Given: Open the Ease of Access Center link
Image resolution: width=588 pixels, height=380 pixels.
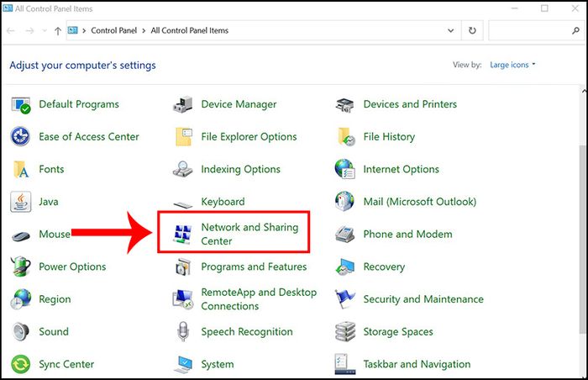Looking at the screenshot, I should [x=89, y=137].
